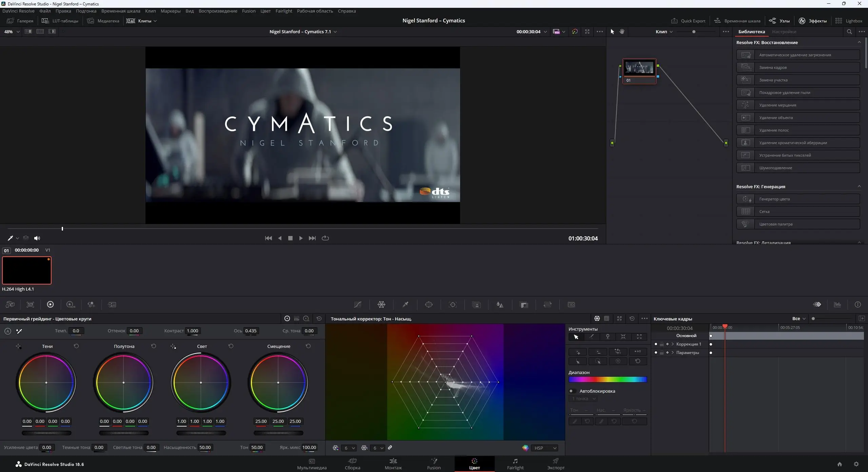Click the Диапазон hue spectrum bar

click(x=608, y=379)
